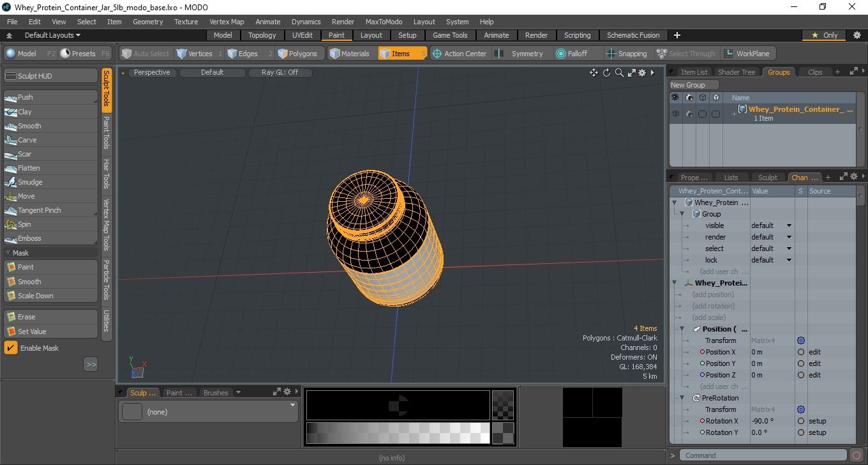Screen dimensions: 868x465
Task: Select the mask Smooth tool
Action: [x=50, y=282]
